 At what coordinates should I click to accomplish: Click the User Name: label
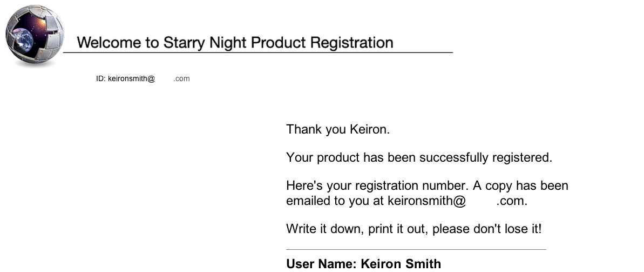(x=322, y=264)
